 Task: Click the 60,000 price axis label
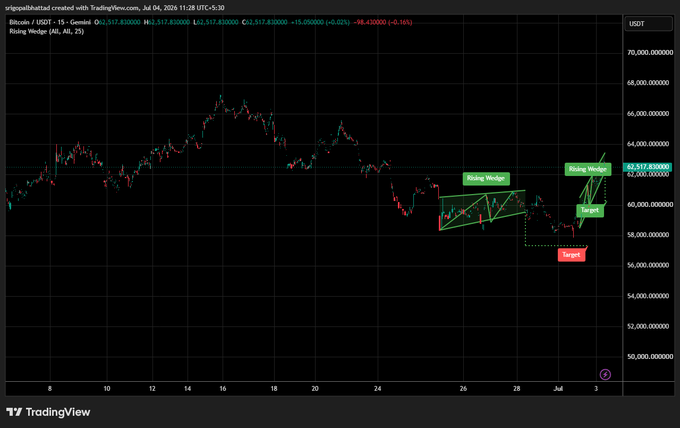(x=650, y=204)
